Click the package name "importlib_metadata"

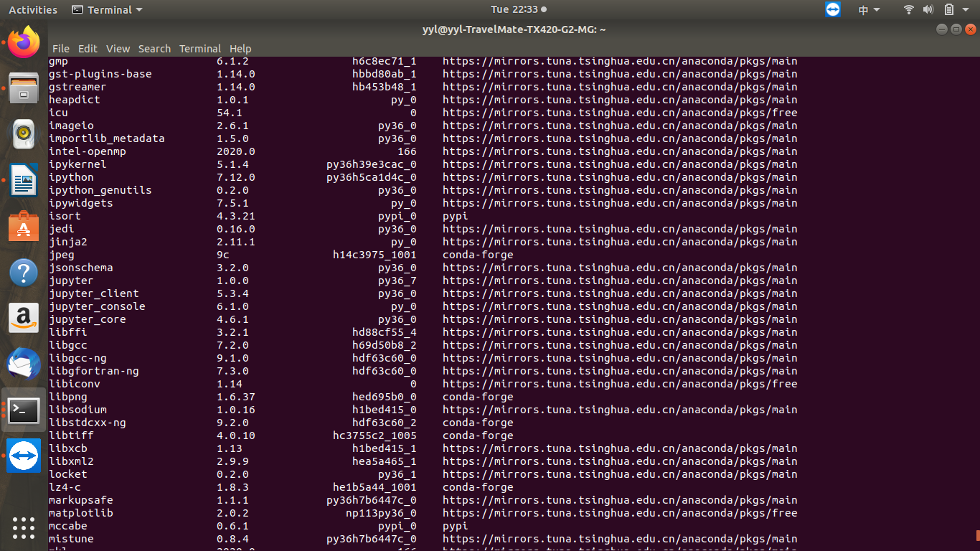click(x=107, y=138)
